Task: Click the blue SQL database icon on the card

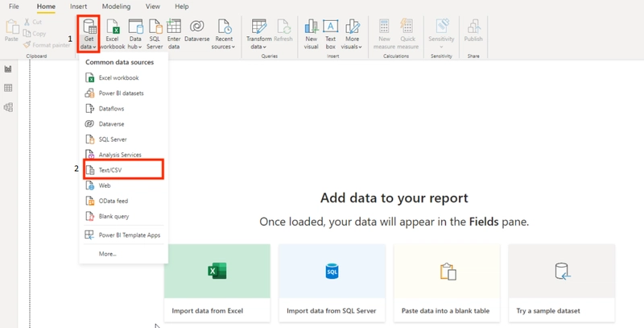Action: [332, 271]
